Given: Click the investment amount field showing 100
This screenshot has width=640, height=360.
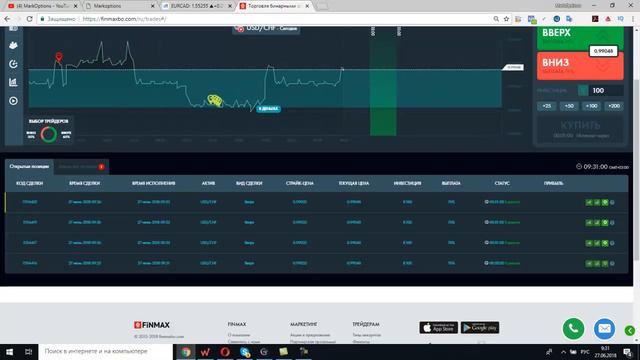Looking at the screenshot, I should [x=606, y=91].
